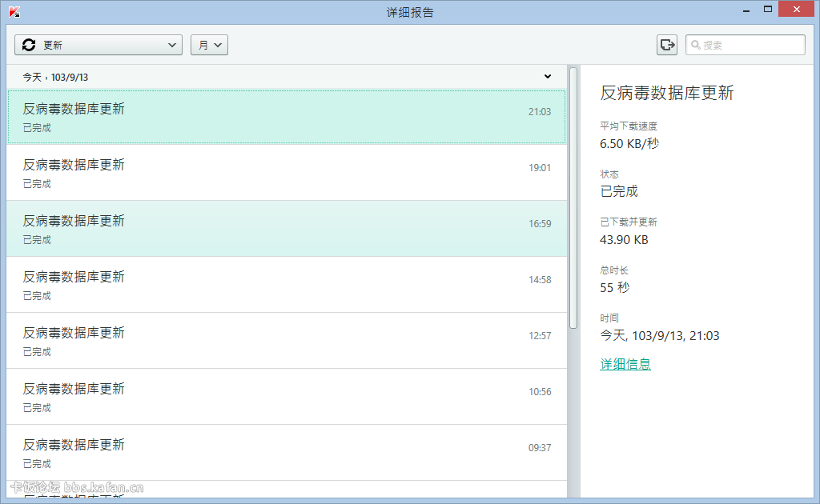
Task: Close the 详细报告 window
Action: point(797,10)
